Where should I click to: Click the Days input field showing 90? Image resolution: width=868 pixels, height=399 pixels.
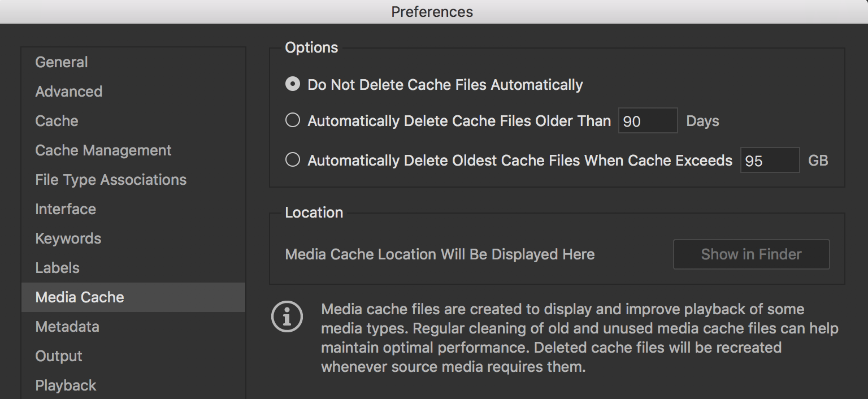[x=648, y=121]
